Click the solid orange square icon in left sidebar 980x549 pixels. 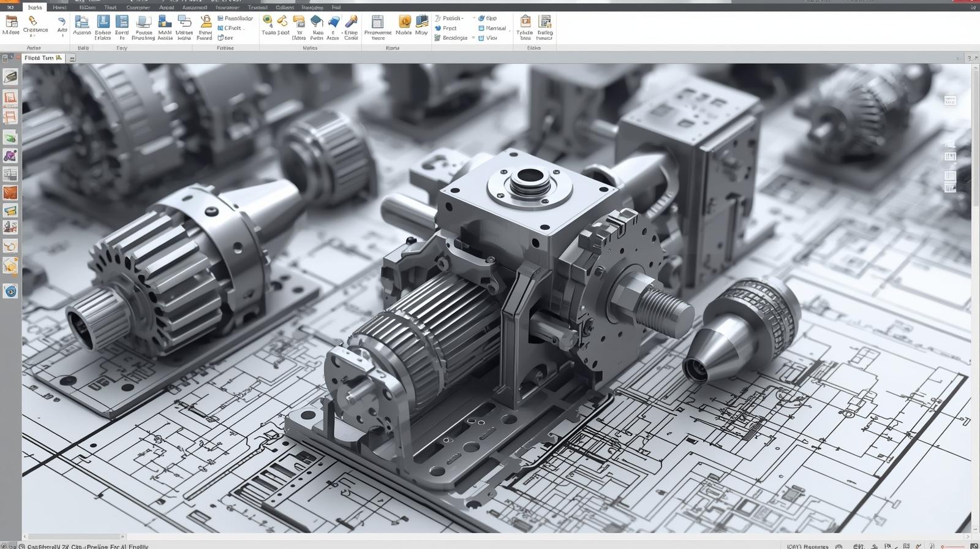pyautogui.click(x=10, y=193)
